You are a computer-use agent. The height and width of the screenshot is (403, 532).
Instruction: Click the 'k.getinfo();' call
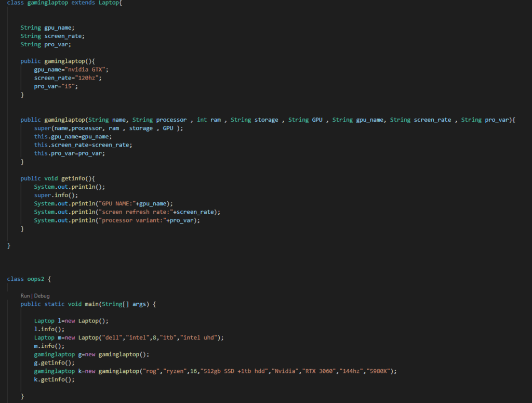[x=54, y=380]
